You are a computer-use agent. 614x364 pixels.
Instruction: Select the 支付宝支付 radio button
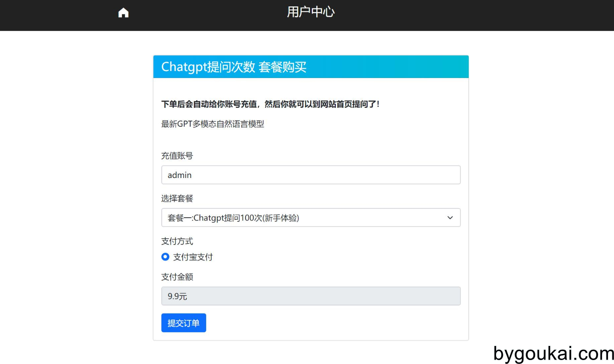click(165, 257)
